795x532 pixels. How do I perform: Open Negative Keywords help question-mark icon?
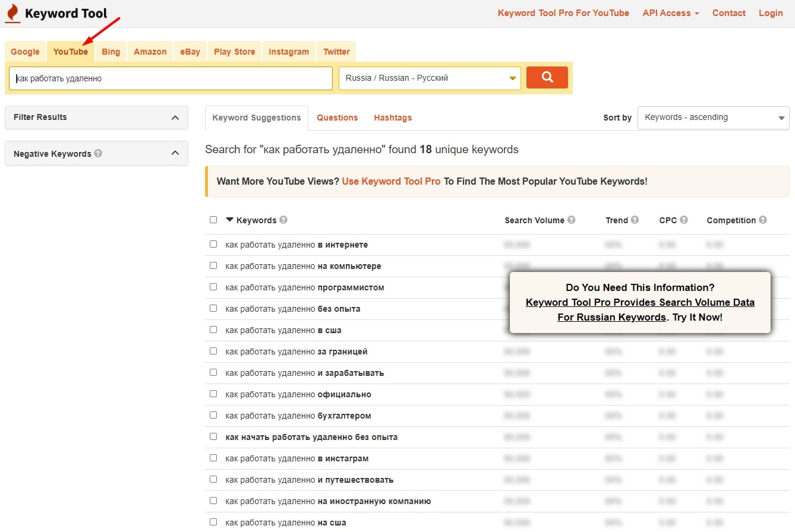coord(98,153)
